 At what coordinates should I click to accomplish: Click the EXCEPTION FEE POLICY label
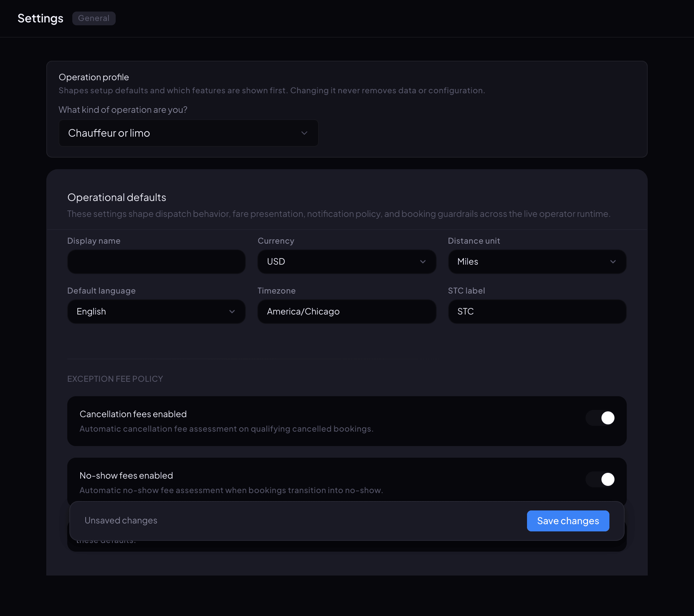[115, 379]
